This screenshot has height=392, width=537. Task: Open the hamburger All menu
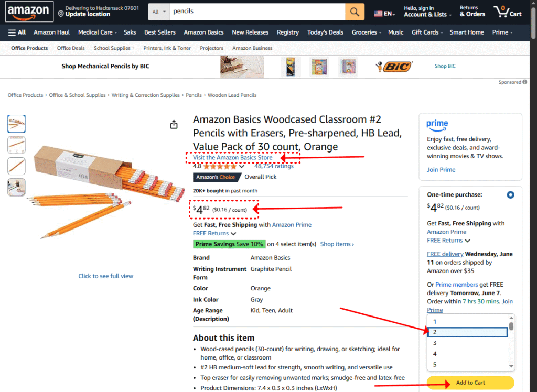pos(16,32)
